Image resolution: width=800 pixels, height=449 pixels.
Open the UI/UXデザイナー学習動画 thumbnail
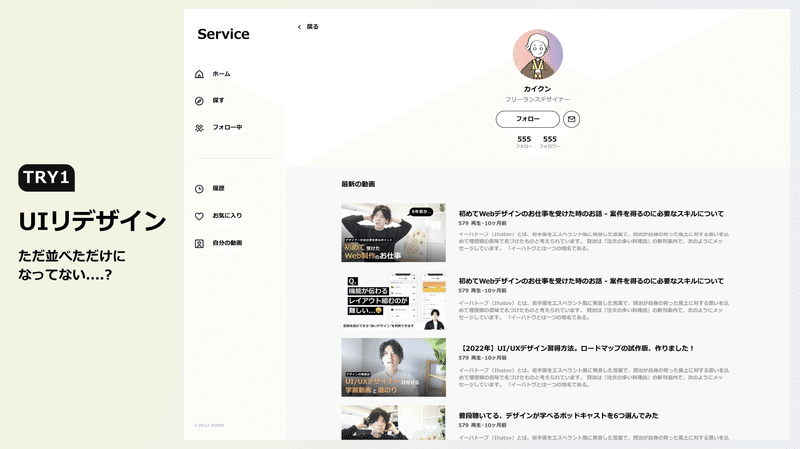pyautogui.click(x=393, y=367)
